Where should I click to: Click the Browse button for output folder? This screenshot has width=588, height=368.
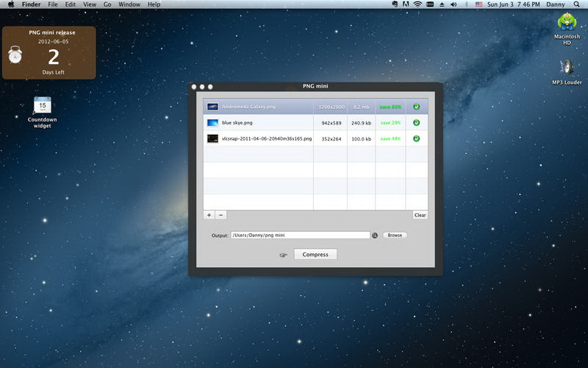pos(395,236)
